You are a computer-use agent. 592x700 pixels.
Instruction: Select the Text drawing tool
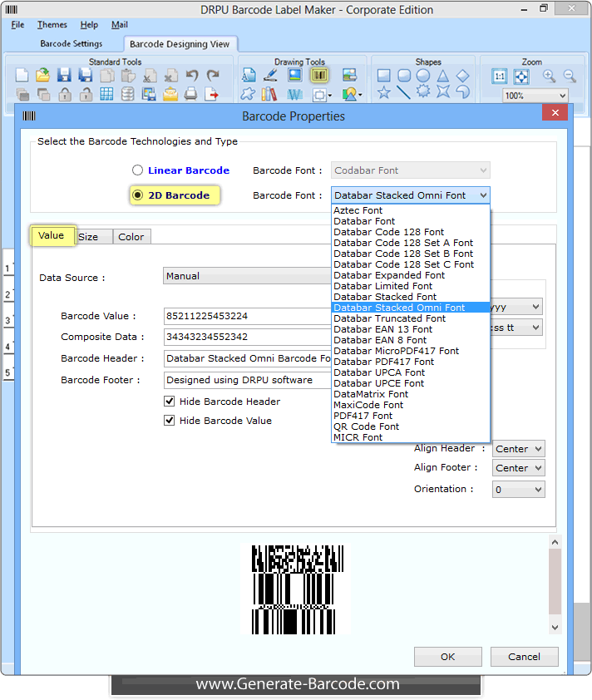pos(249,75)
